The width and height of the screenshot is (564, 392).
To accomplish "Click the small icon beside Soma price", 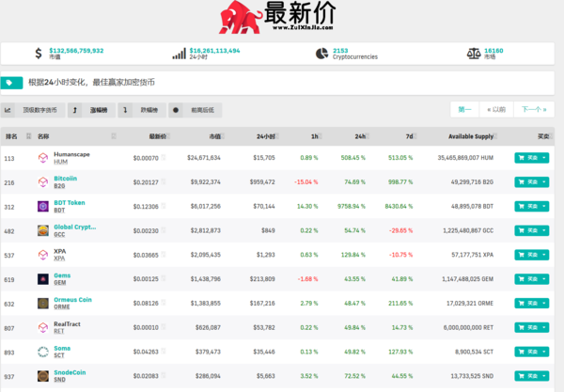I will (x=164, y=352).
